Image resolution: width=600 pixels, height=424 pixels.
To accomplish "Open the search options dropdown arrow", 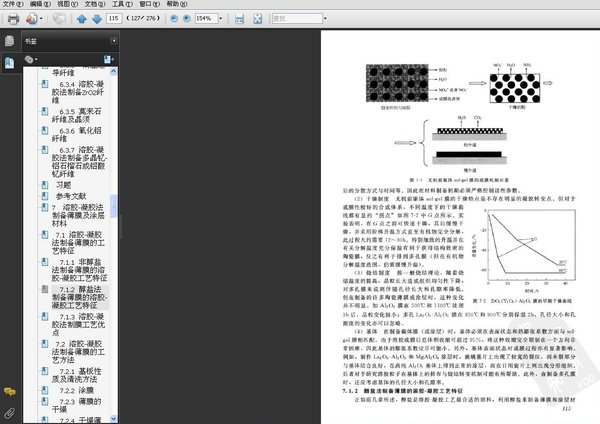I will tap(325, 18).
